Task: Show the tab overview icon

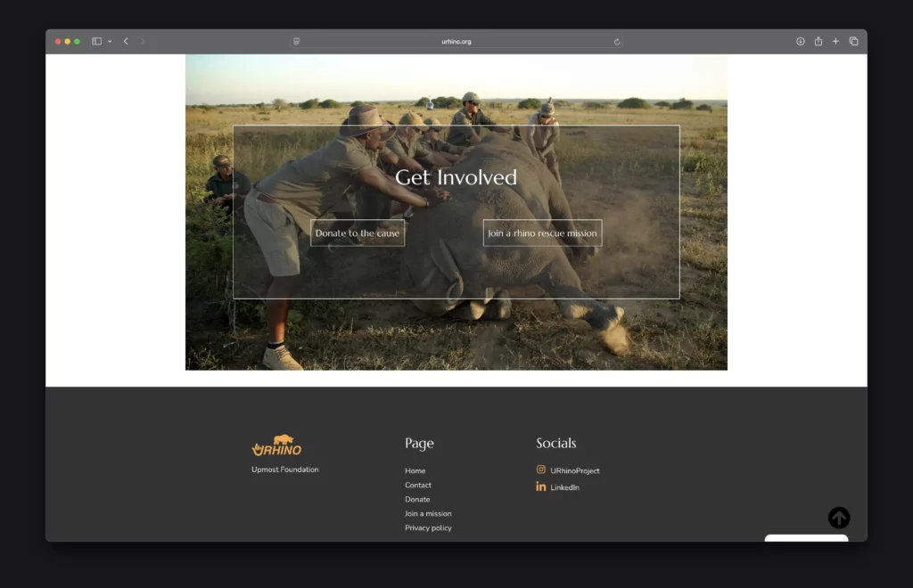Action: point(853,42)
